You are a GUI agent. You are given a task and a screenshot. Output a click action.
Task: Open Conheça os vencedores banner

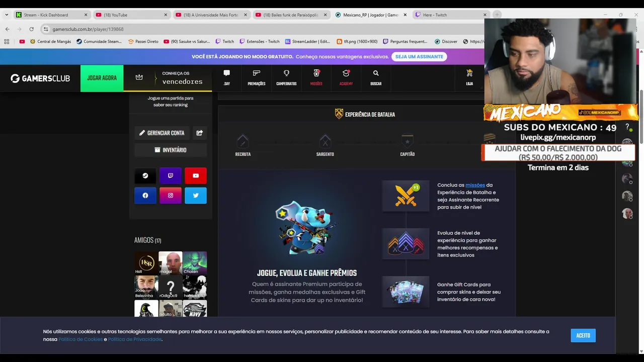168,78
